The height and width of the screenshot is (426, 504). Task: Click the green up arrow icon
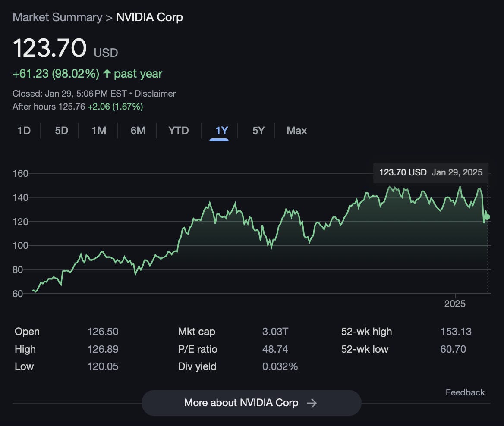coord(107,74)
